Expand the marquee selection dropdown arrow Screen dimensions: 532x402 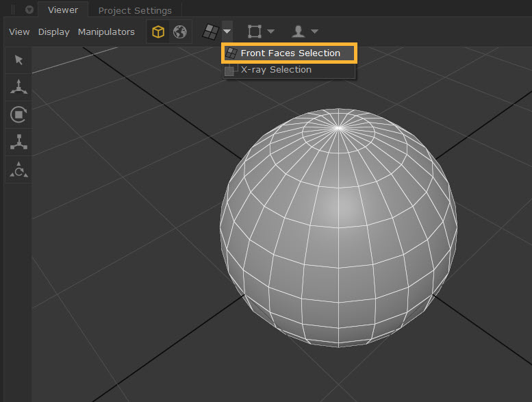[x=271, y=32]
